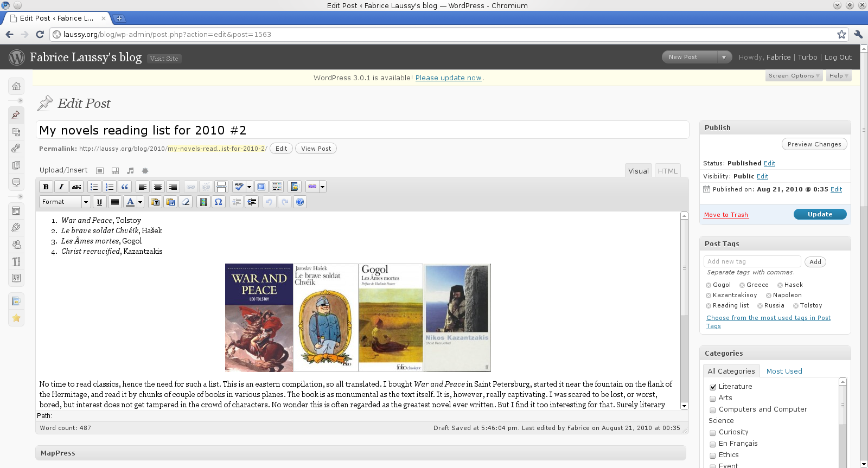Insert the More tag page break

pos(221,187)
